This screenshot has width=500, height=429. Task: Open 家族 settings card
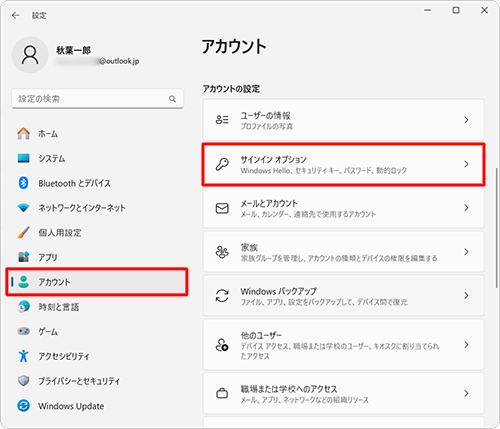(344, 252)
